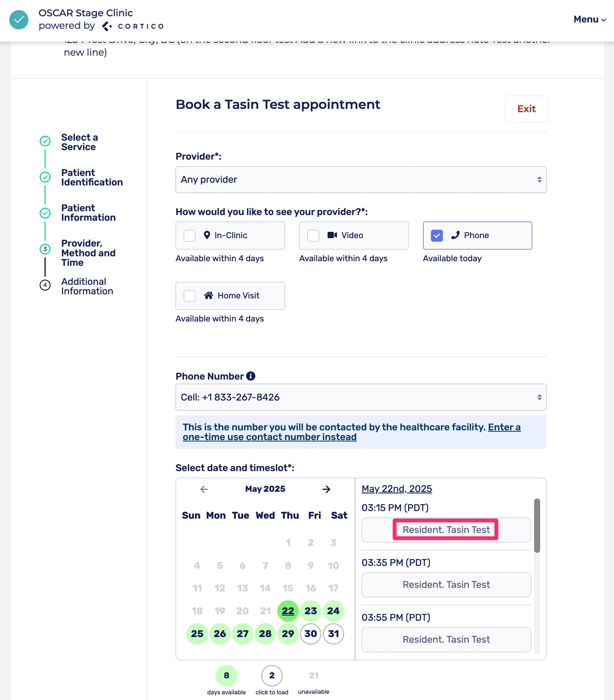Click the OSCAR Stage Clinic checkmark logo
This screenshot has height=700, width=614.
[19, 19]
